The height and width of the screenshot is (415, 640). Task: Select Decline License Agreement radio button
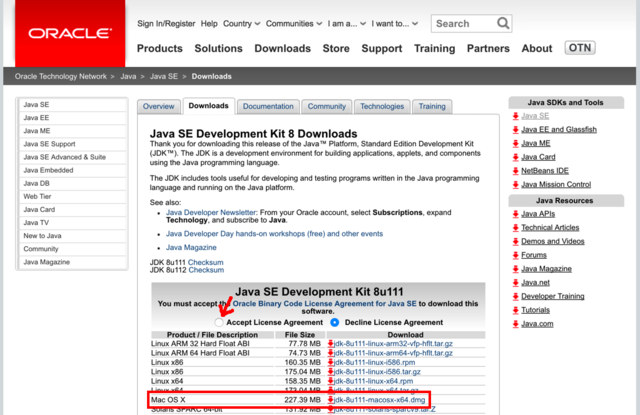coord(335,322)
